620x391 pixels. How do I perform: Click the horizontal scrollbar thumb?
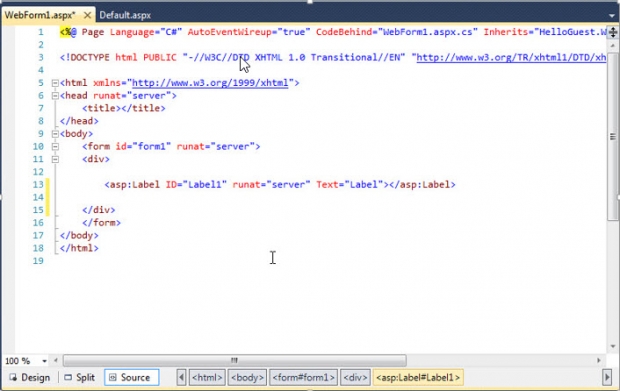click(x=234, y=361)
